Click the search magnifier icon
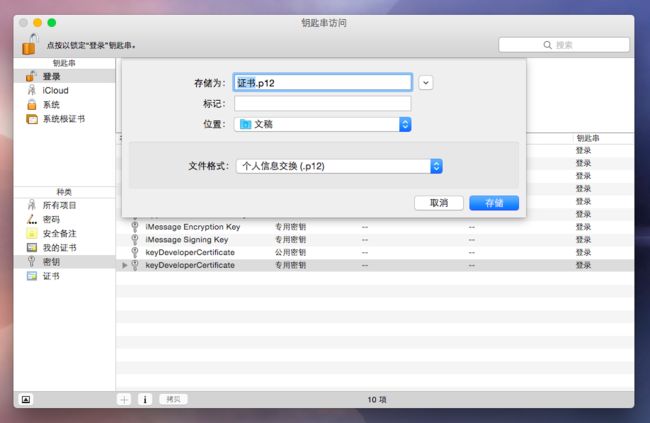650x423 pixels. click(x=547, y=45)
